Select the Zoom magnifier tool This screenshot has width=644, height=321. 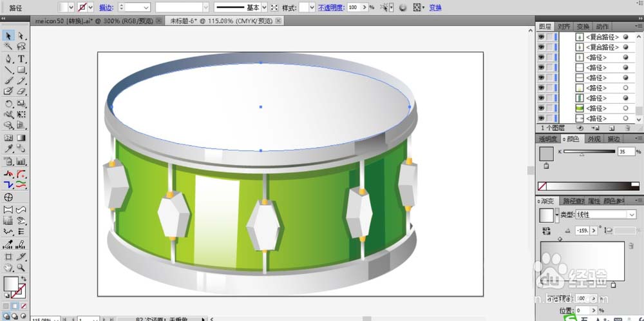pos(21,267)
